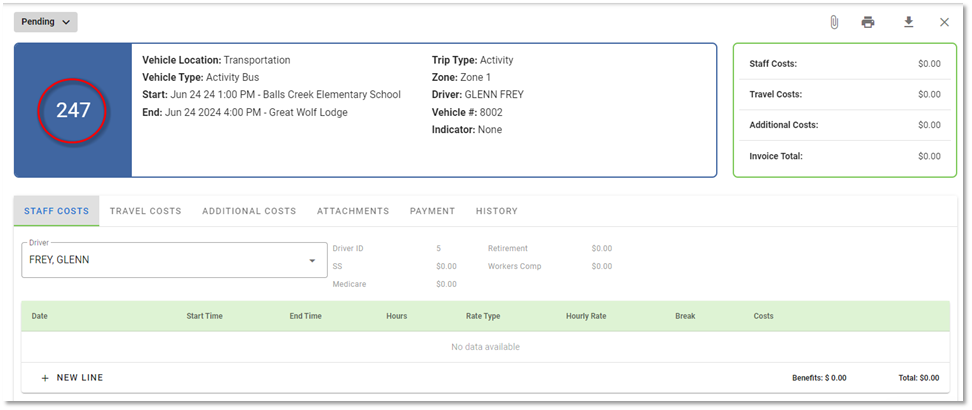Screen dimensions: 972x410
Task: Click the Start Balls Creek Elementary line
Action: (272, 95)
